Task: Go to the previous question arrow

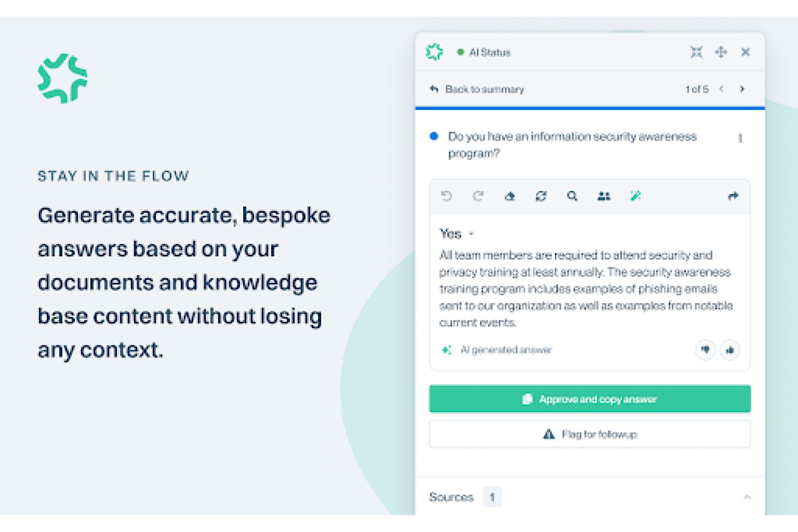Action: click(721, 89)
